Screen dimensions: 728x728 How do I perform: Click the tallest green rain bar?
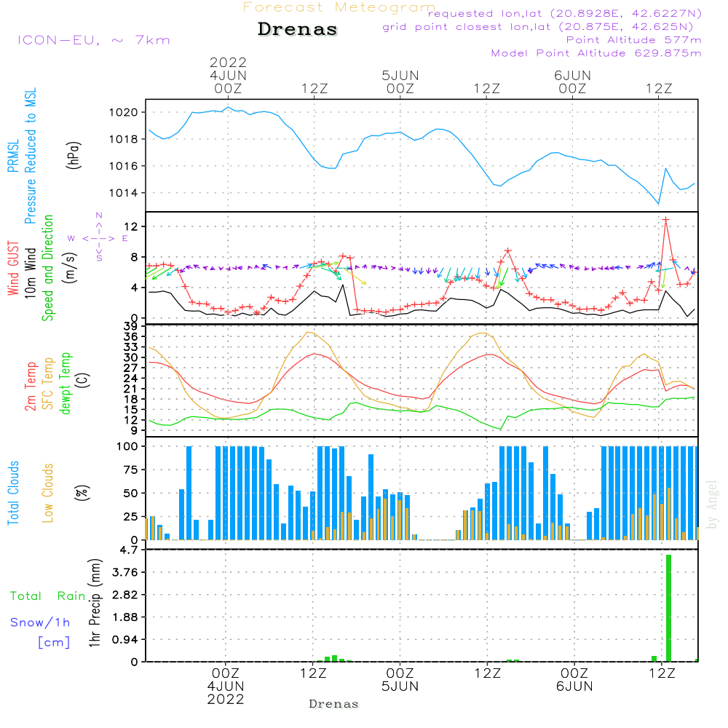click(x=668, y=607)
